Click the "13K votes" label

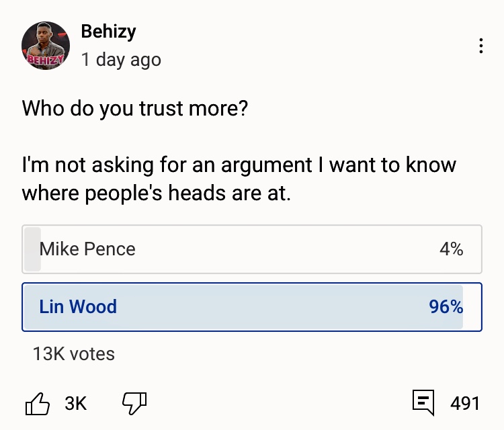(x=74, y=353)
